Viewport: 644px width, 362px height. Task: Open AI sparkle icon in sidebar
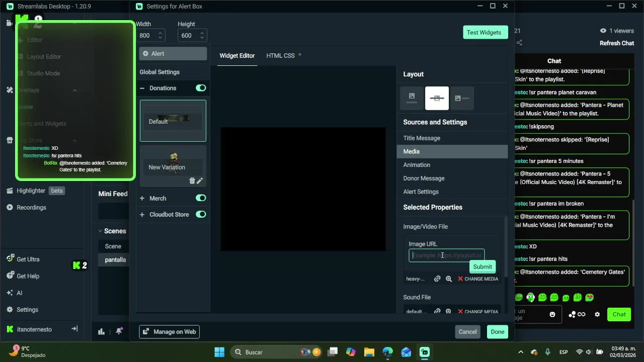tap(10, 293)
